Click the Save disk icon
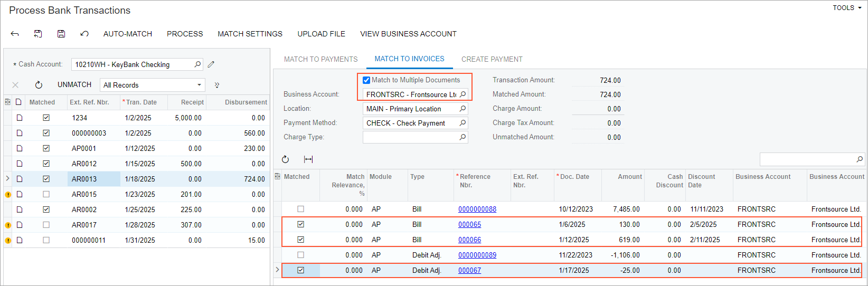 [x=61, y=34]
